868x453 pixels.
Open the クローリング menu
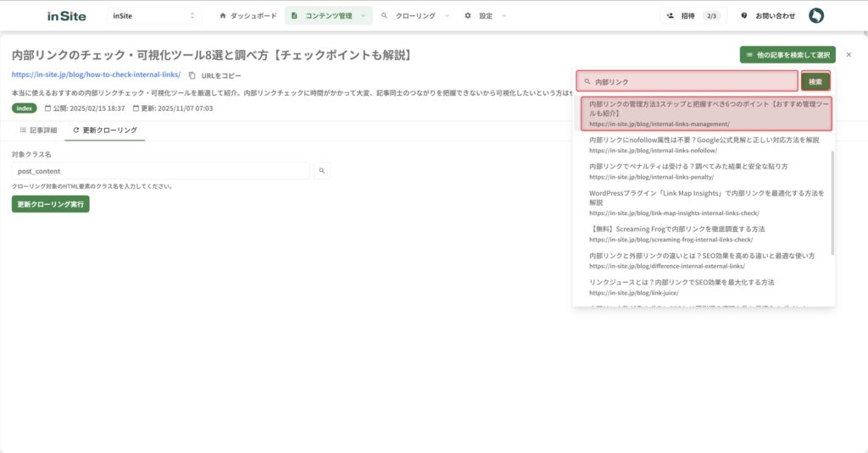(415, 15)
